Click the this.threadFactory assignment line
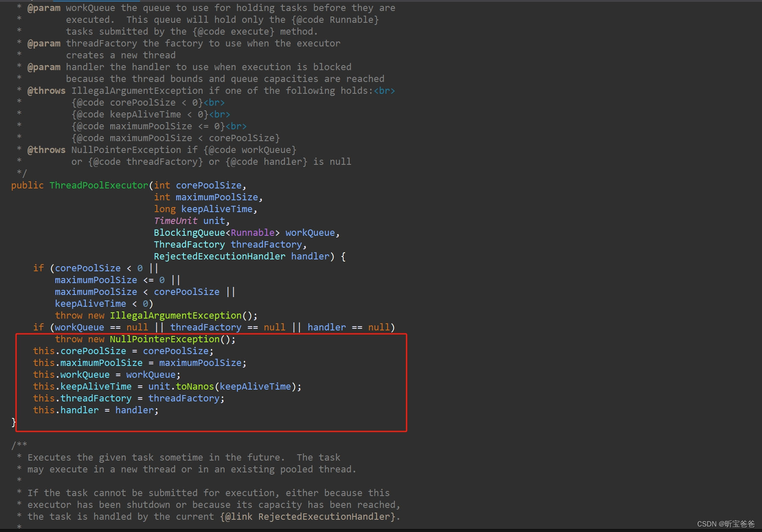Viewport: 762px width, 532px height. (x=129, y=398)
